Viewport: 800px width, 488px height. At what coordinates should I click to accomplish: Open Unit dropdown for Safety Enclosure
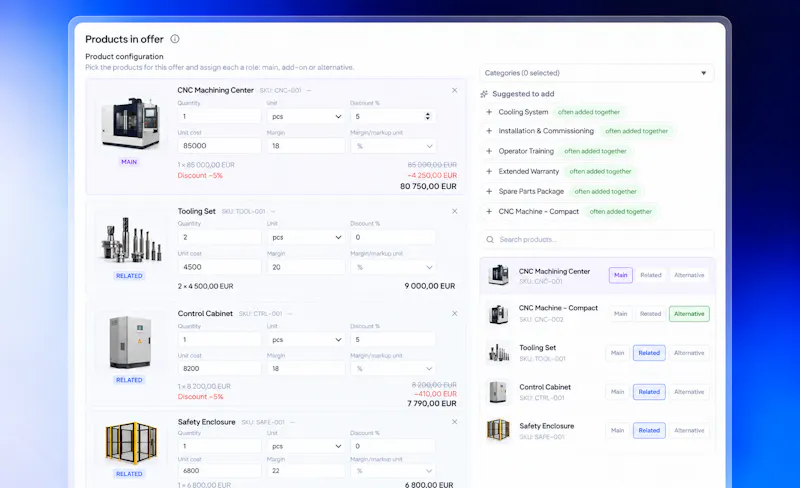pyautogui.click(x=306, y=446)
